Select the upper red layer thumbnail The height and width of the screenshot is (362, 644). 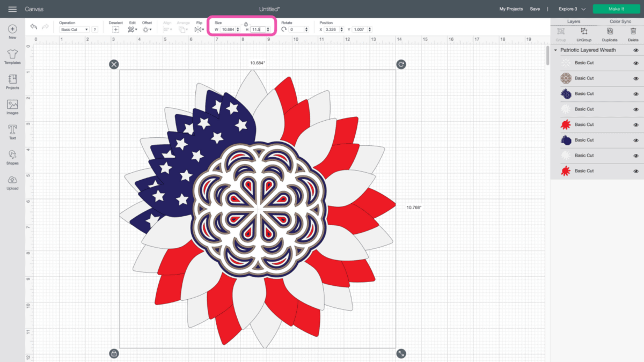point(566,125)
